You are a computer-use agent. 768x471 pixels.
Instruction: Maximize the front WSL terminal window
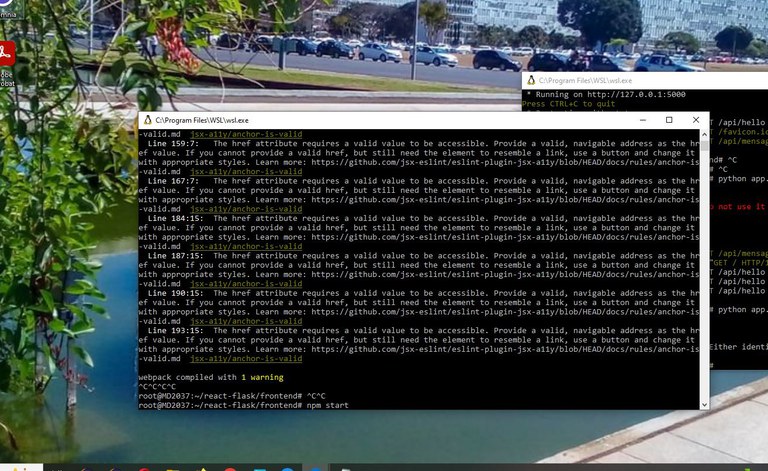pyautogui.click(x=669, y=120)
